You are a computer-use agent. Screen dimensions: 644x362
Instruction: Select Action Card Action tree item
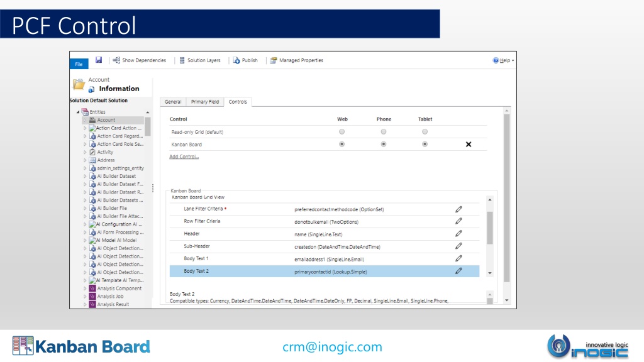(119, 128)
